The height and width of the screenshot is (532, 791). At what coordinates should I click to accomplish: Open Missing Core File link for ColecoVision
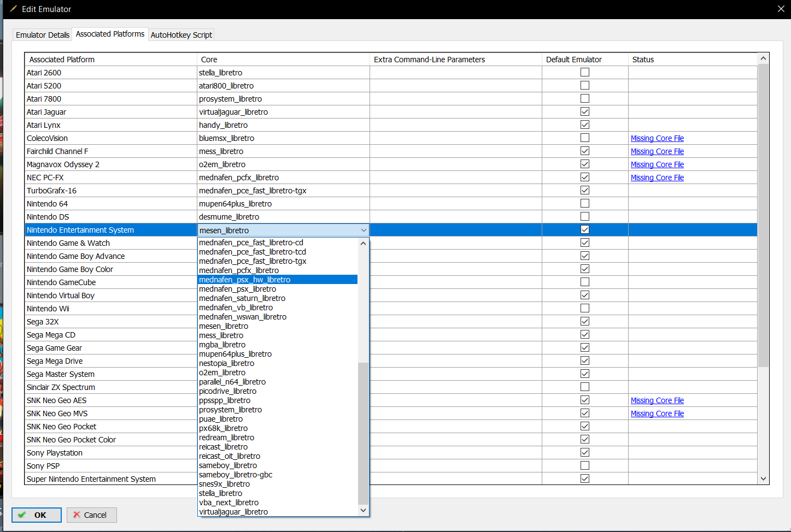tap(657, 138)
